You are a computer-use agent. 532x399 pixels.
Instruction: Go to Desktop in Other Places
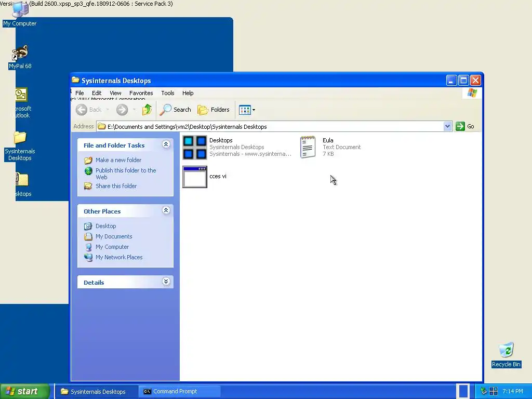(106, 226)
